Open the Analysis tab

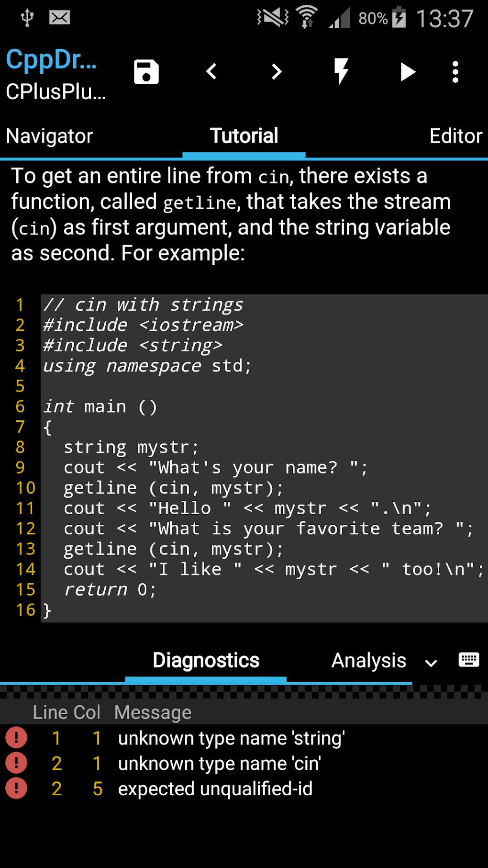(368, 660)
